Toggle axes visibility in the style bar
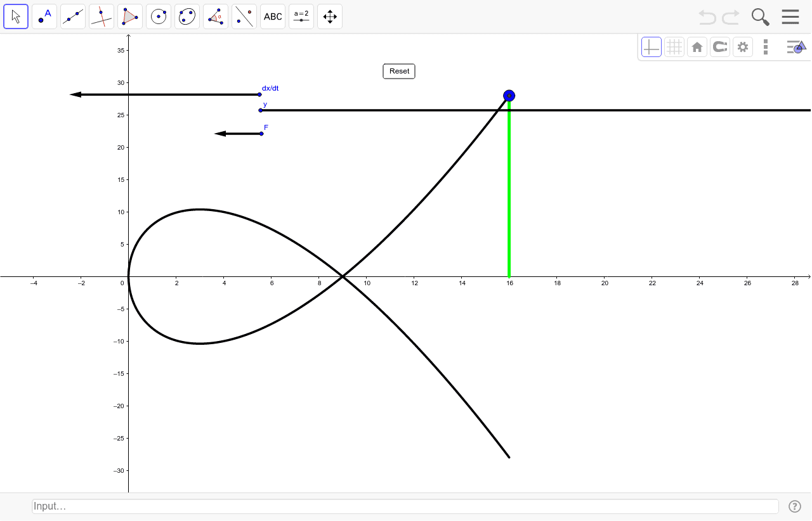812x521 pixels. pos(651,46)
